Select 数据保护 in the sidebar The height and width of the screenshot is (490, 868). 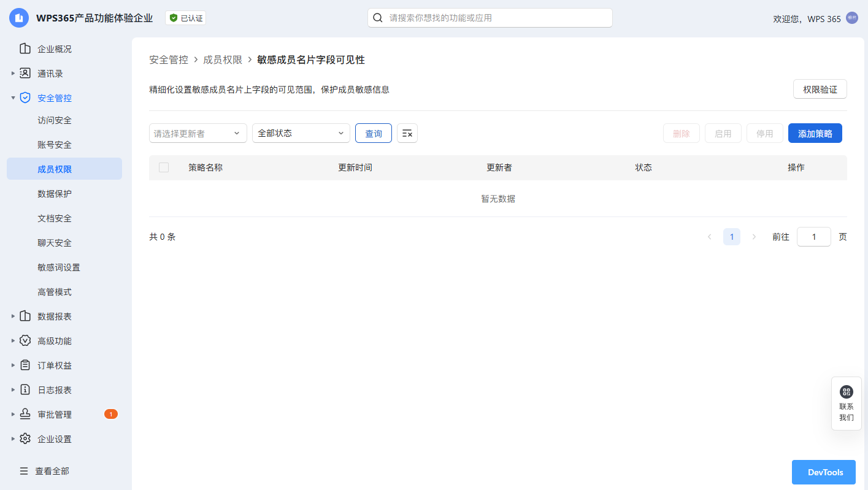[55, 194]
